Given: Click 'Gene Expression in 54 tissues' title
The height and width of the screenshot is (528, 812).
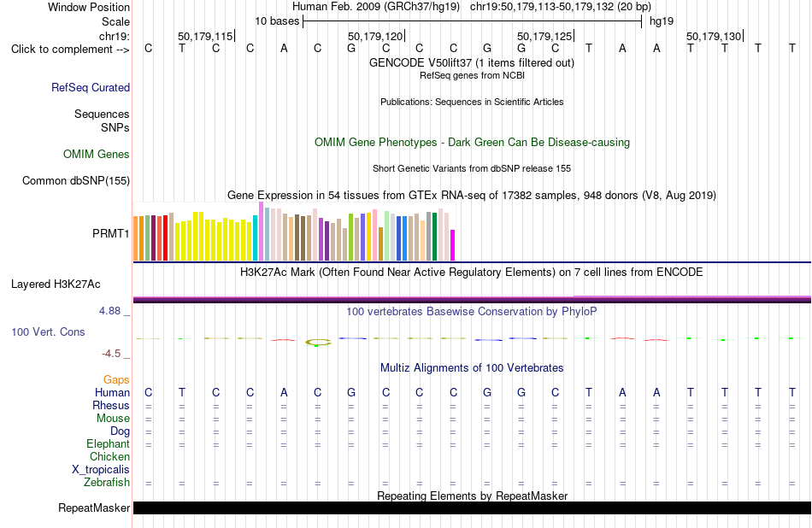Looking at the screenshot, I should [x=472, y=195].
